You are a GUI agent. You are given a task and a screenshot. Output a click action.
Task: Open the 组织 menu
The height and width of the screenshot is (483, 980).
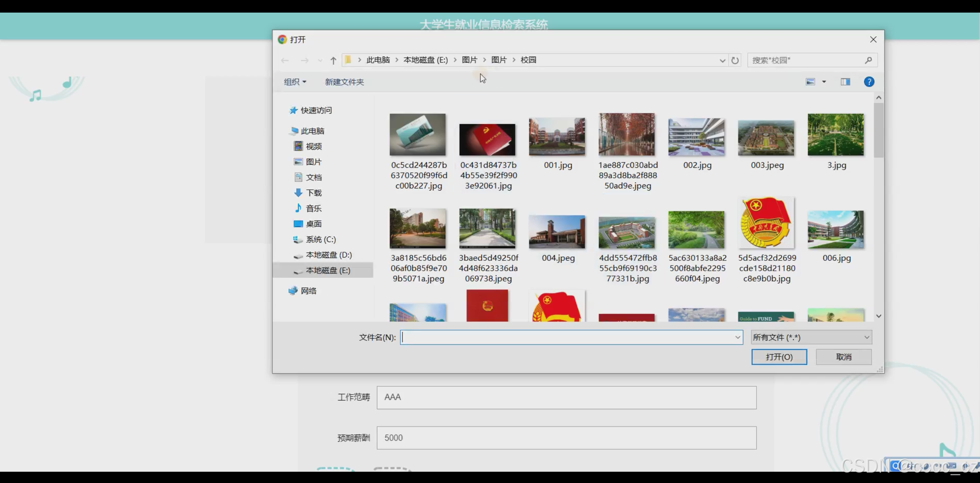pos(295,82)
